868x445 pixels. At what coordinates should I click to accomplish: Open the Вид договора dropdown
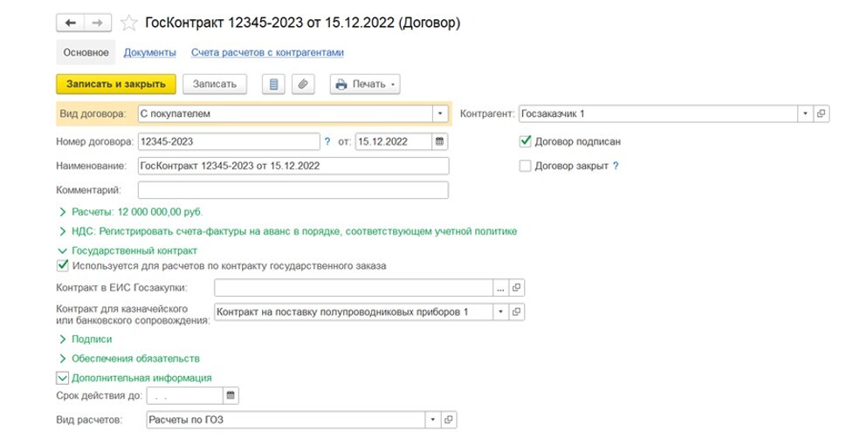click(439, 113)
